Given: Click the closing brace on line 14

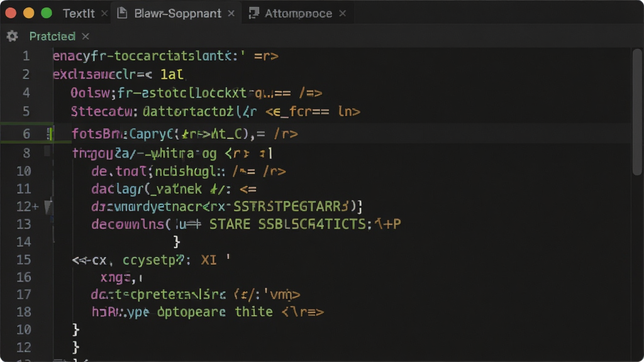Looking at the screenshot, I should pos(177,242).
